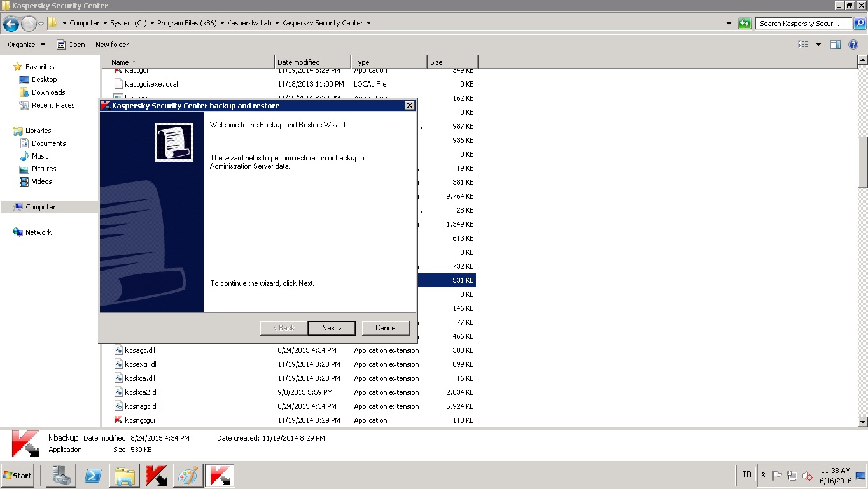Select Downloads in the Favorites list
The image size is (868, 489).
48,92
